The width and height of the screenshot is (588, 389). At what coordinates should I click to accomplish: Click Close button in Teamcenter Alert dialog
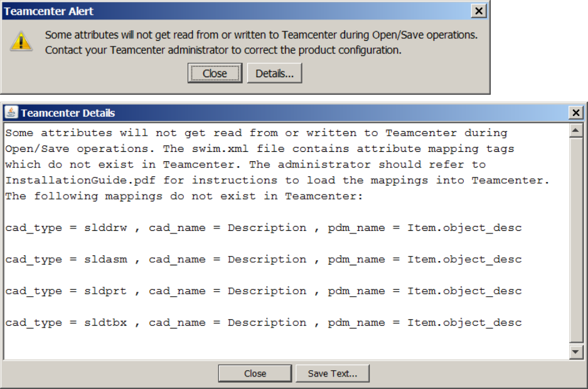tap(215, 73)
